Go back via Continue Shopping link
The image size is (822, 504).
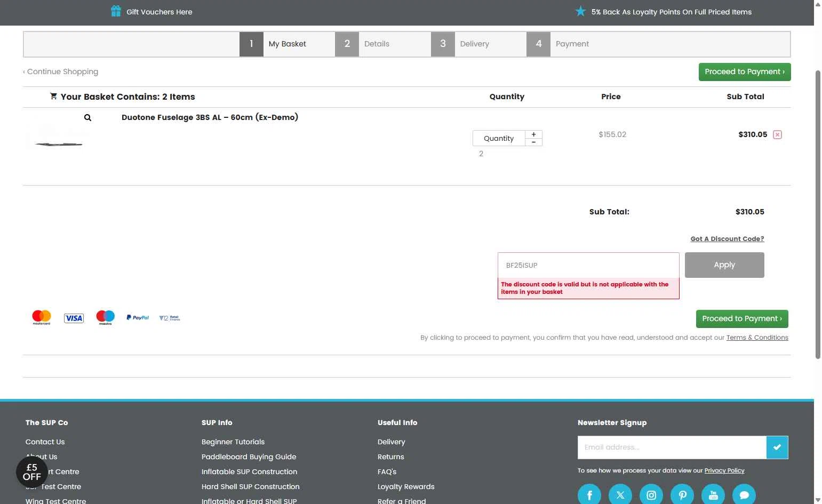tap(61, 71)
